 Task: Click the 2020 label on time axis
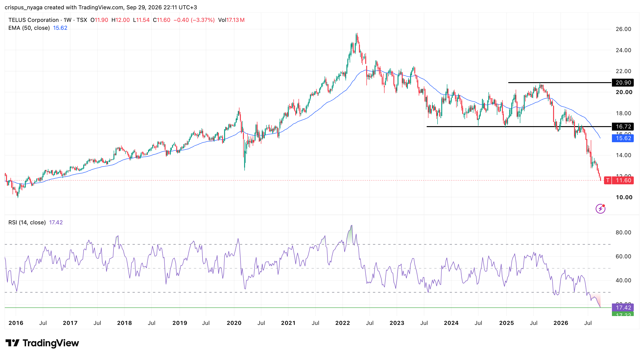click(x=234, y=323)
